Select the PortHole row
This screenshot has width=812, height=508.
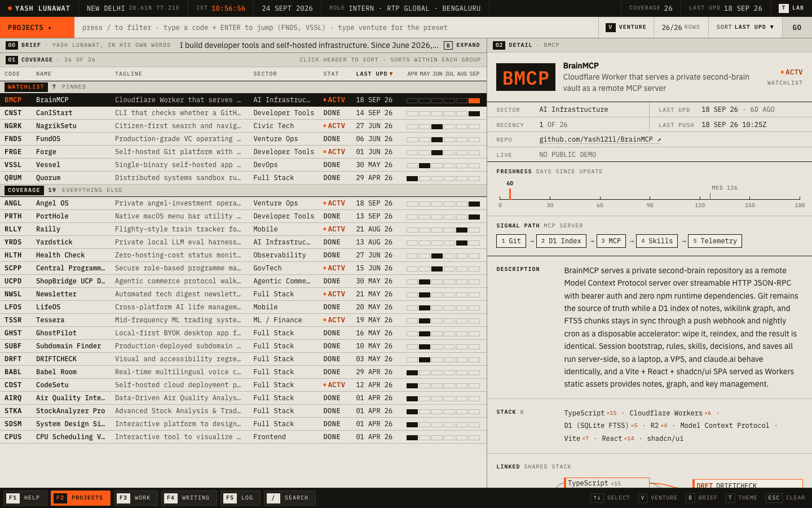coord(243,216)
